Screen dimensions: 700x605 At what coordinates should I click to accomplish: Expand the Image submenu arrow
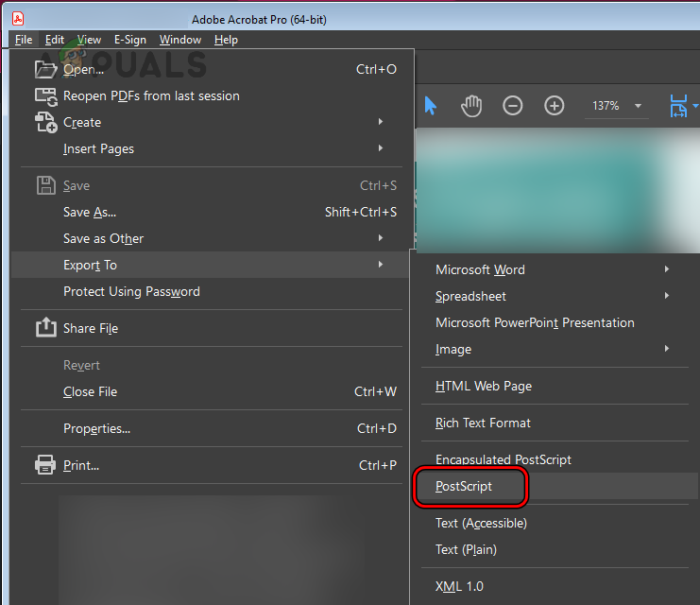[x=667, y=348]
